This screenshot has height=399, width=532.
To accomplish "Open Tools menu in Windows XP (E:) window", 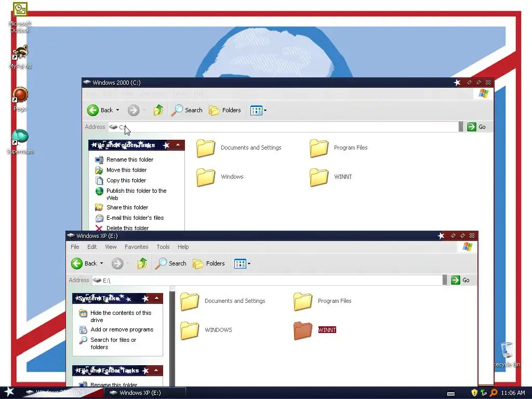I will pyautogui.click(x=163, y=247).
